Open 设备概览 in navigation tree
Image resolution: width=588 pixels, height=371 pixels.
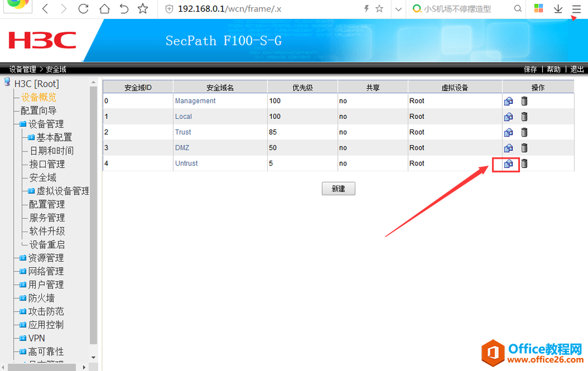click(39, 97)
